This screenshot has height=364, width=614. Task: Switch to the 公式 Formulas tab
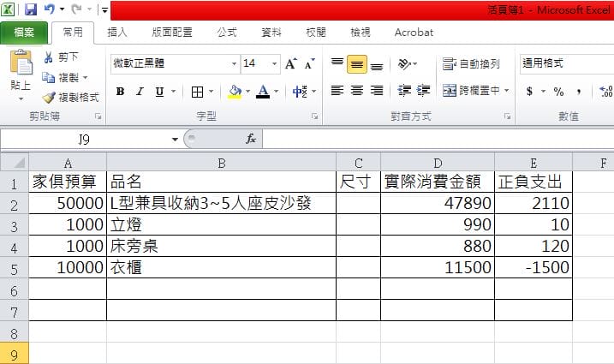(227, 33)
